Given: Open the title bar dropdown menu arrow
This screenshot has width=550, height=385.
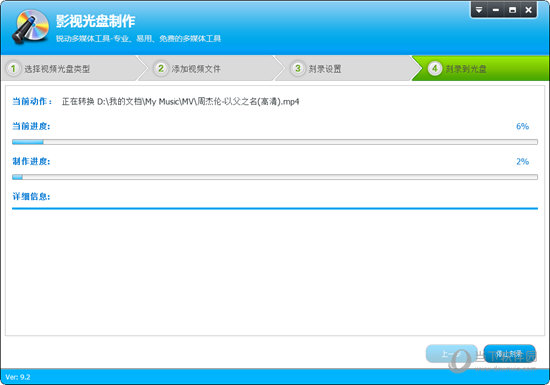Looking at the screenshot, I should [x=479, y=10].
